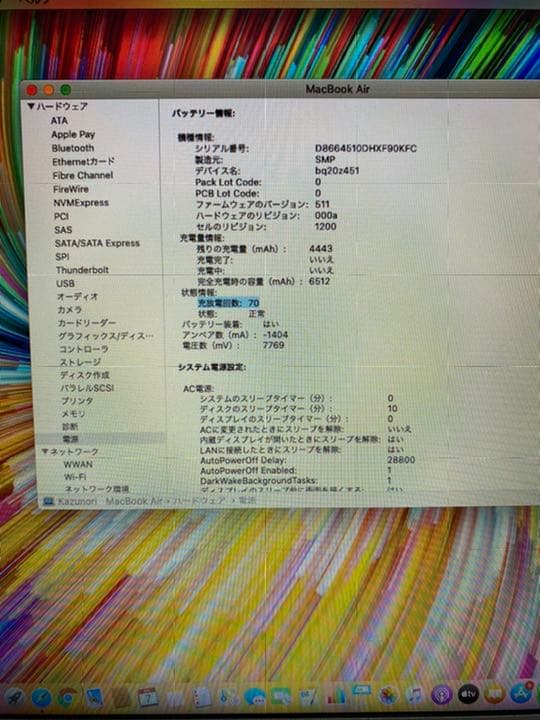
Task: Open the Music app in Dock
Action: point(415,694)
